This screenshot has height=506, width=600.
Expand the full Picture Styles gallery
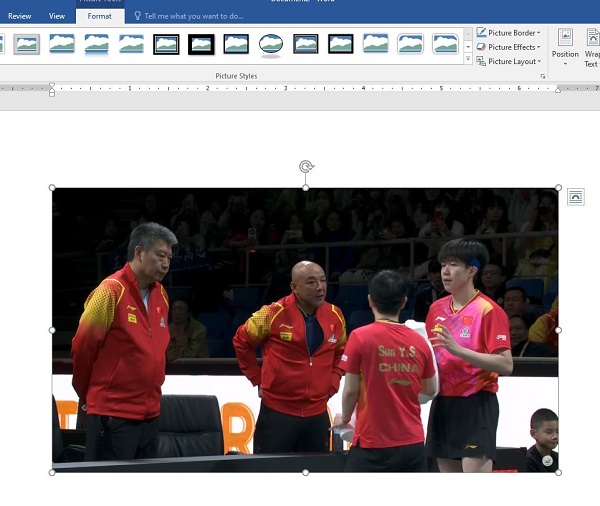468,59
